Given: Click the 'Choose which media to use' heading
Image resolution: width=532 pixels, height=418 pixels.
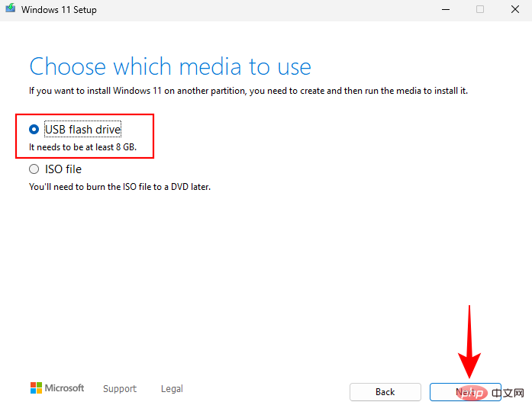Looking at the screenshot, I should pos(170,66).
